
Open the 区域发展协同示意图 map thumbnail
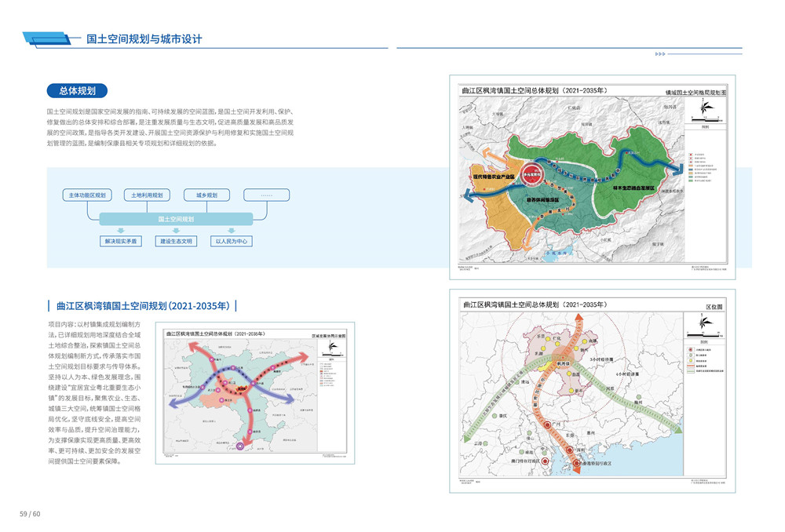click(x=255, y=393)
